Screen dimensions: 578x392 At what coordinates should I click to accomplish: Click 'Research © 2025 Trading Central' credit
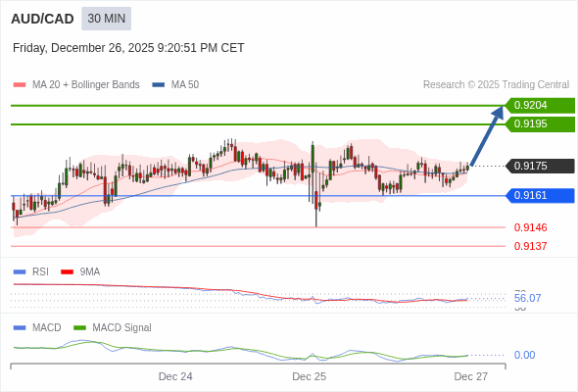tap(496, 85)
